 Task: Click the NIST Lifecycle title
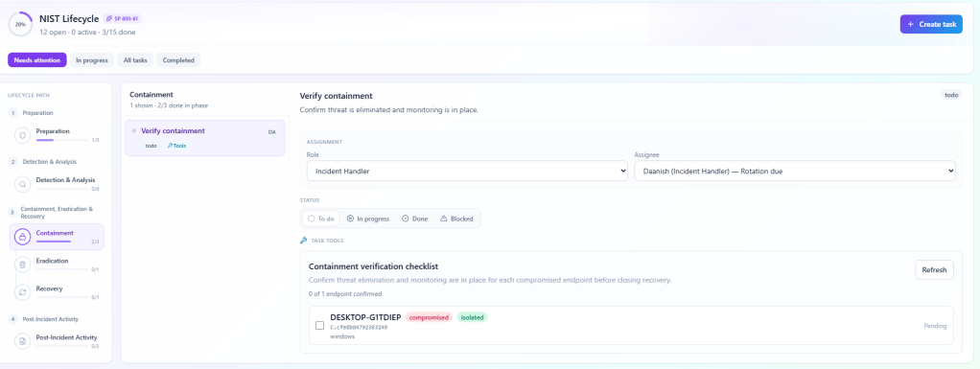click(x=69, y=19)
